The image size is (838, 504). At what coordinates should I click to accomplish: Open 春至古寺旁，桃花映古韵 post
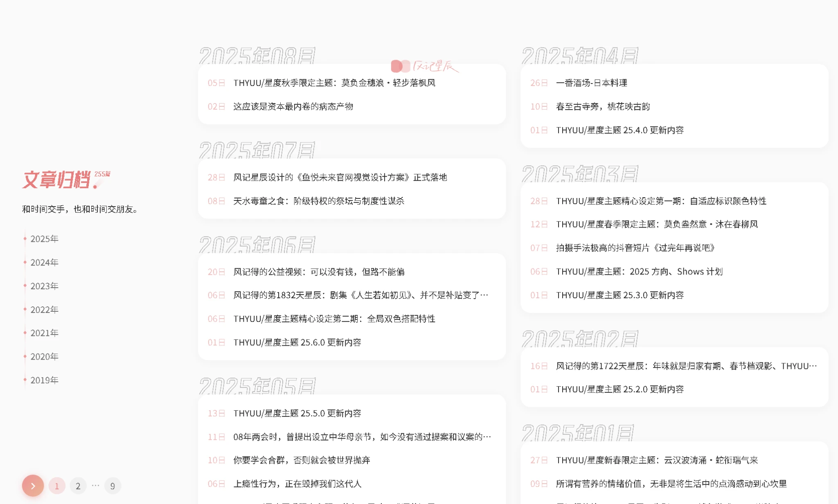603,107
